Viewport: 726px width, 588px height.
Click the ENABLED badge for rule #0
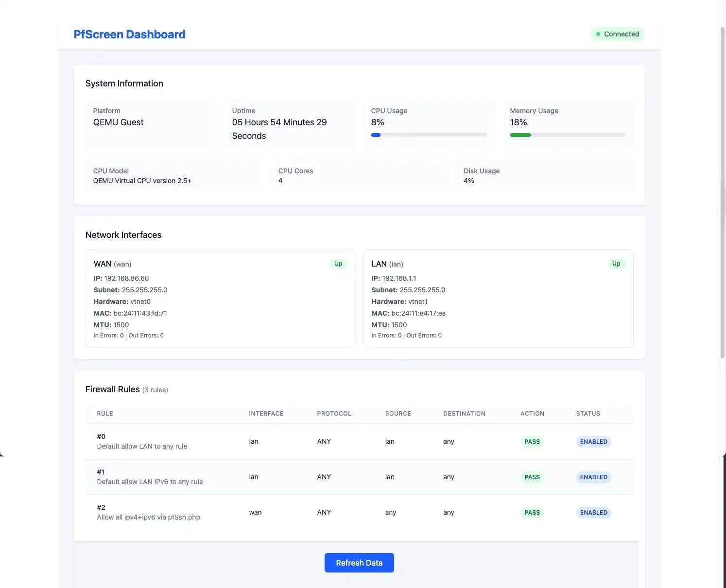593,442
